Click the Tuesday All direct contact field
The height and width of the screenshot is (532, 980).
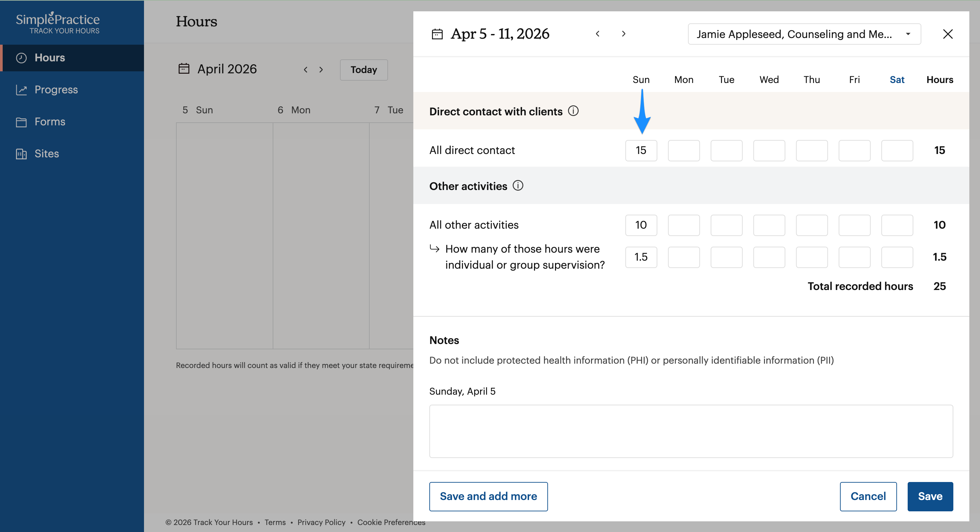[726, 151]
